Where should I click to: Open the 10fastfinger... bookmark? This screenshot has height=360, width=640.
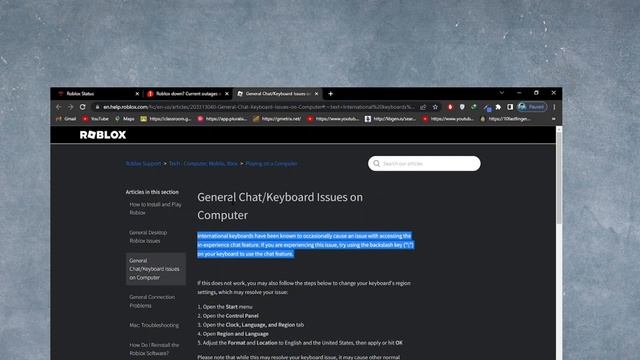point(506,119)
